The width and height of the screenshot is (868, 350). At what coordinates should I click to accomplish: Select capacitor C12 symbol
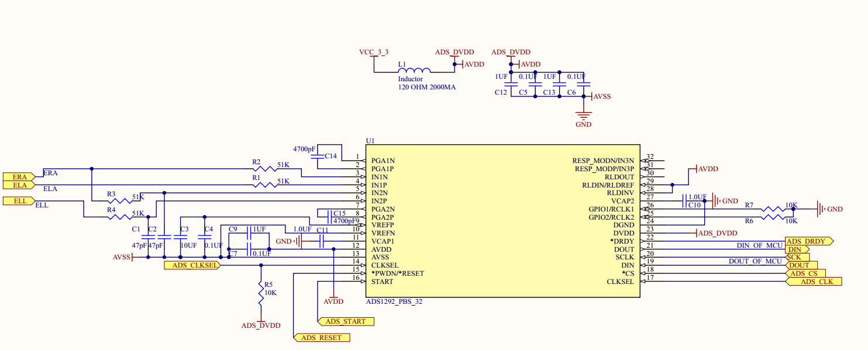click(511, 85)
